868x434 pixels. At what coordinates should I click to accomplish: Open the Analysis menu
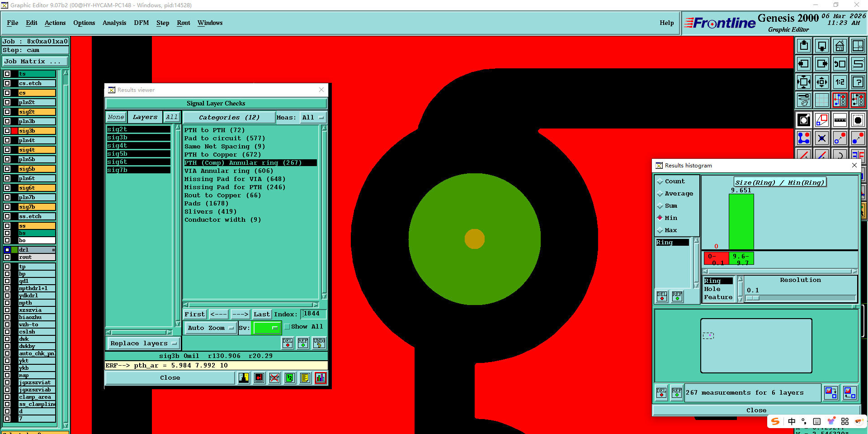coord(114,23)
